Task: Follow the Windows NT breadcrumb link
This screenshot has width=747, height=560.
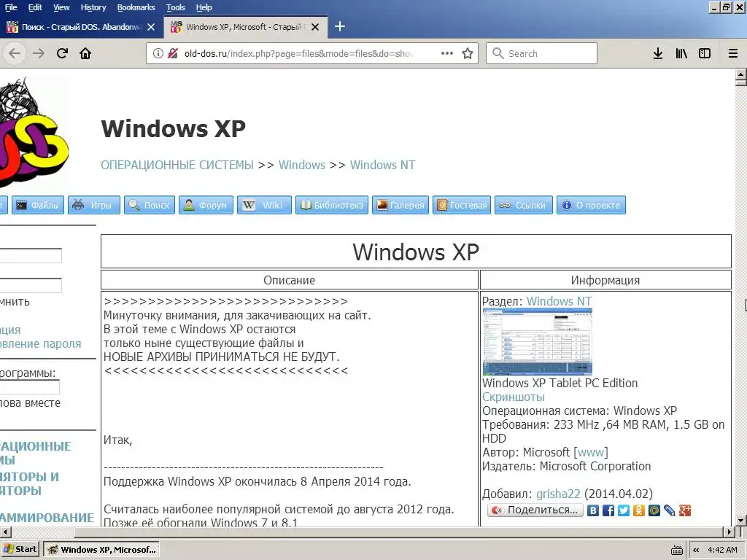Action: point(382,166)
